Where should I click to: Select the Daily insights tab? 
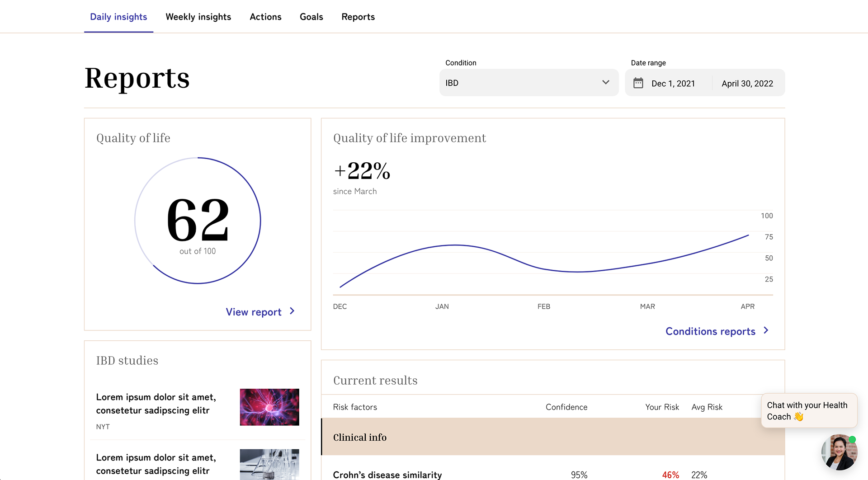point(118,17)
